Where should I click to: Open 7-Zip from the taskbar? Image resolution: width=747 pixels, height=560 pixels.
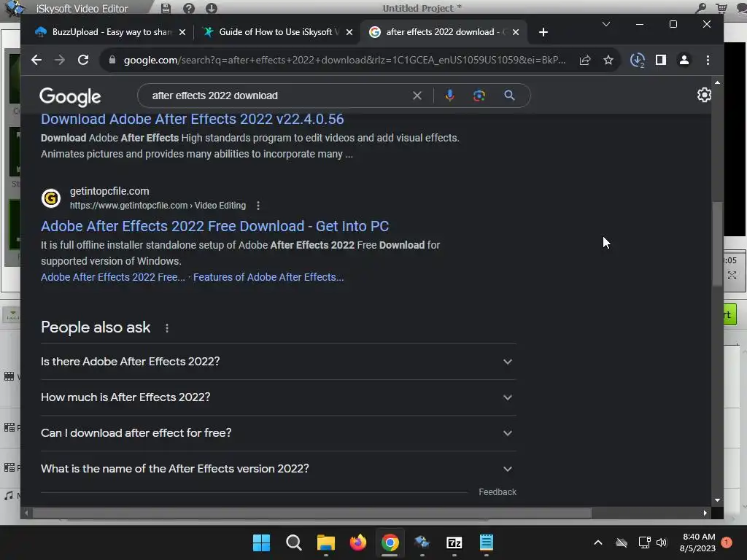[454, 542]
